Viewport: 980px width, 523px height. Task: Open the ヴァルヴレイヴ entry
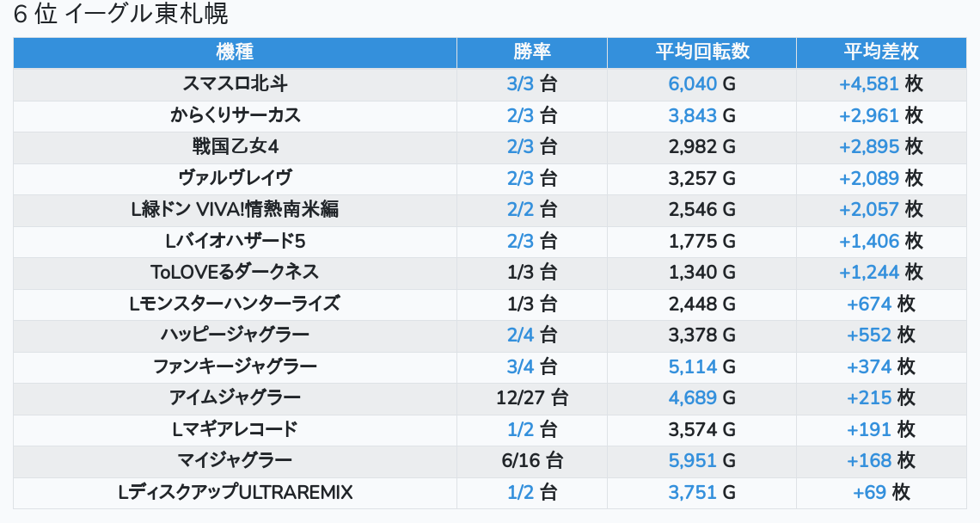coord(235,178)
